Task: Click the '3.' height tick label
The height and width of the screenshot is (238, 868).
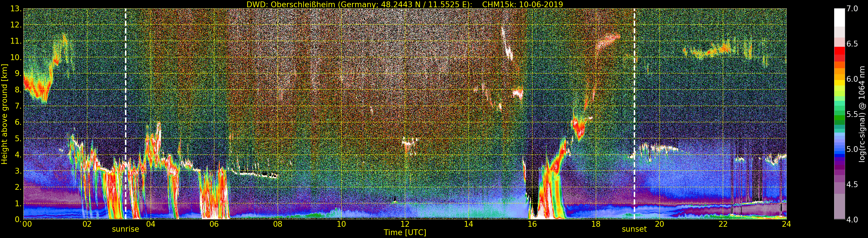Action: [x=18, y=171]
